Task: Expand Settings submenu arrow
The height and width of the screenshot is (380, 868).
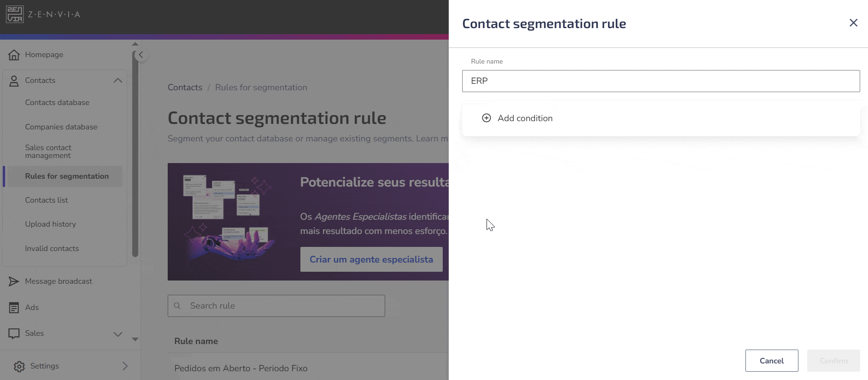Action: (125, 366)
